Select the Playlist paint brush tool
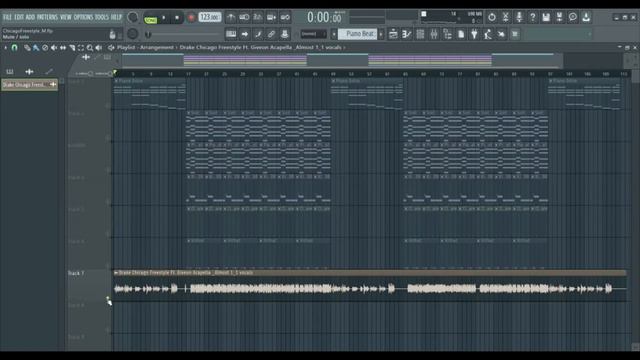The width and height of the screenshot is (640, 360). point(36,48)
